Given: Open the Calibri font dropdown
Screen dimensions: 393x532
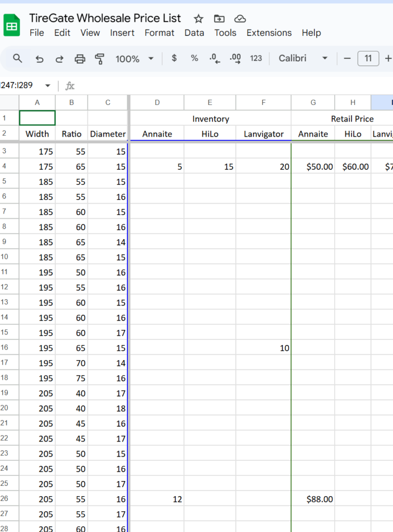Looking at the screenshot, I should click(303, 58).
